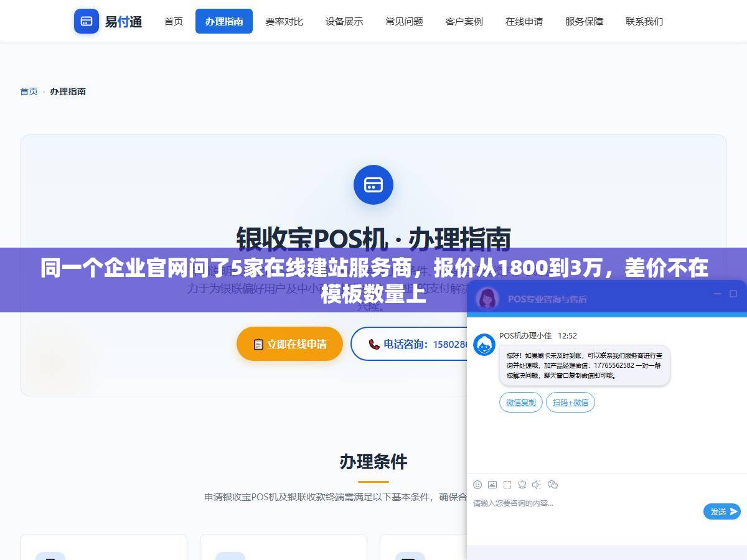
Task: Click the WeChat icon in chat toolbar
Action: click(552, 485)
